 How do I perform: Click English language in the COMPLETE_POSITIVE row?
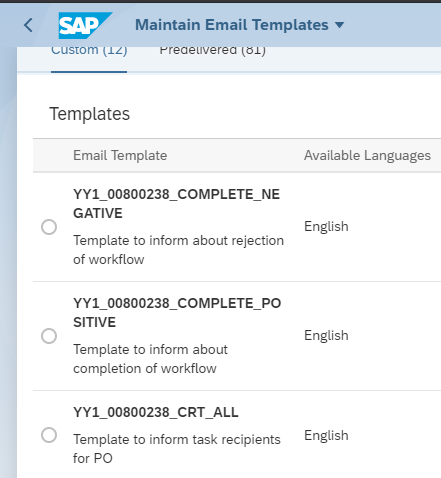[326, 336]
